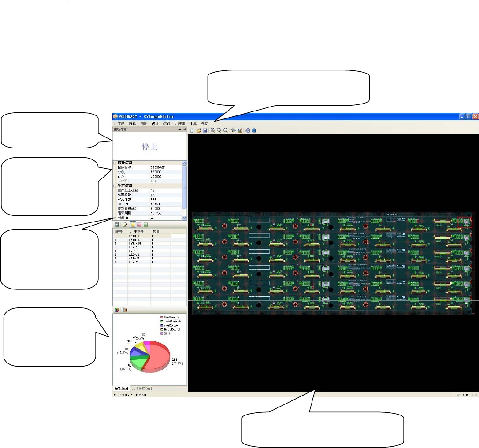
Task: Click the property grid scrollbar thumb
Action: tap(184, 187)
